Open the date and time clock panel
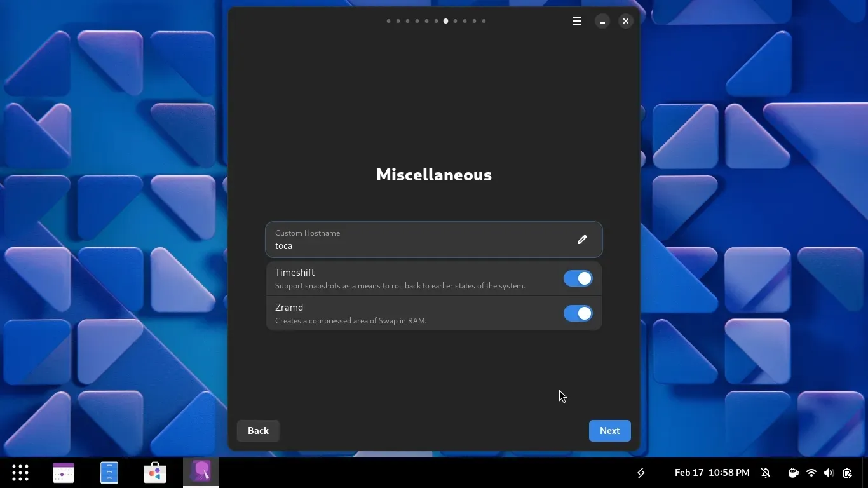 click(x=712, y=473)
